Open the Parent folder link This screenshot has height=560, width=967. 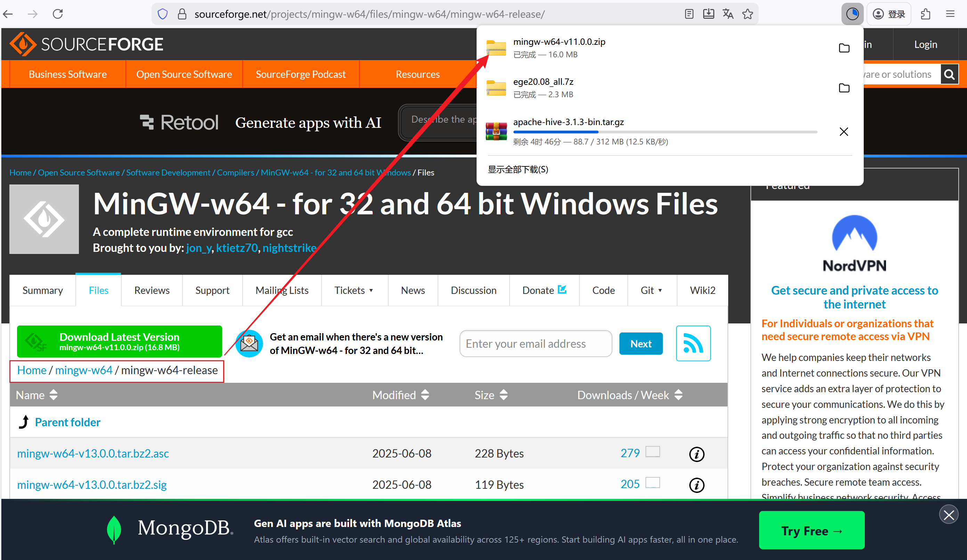(x=67, y=422)
